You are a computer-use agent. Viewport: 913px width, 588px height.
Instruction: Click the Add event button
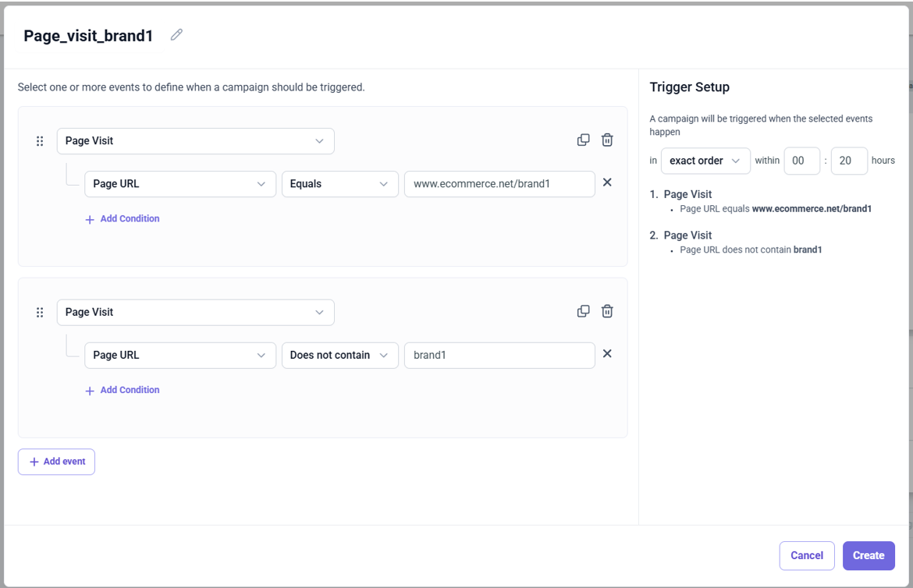[56, 462]
